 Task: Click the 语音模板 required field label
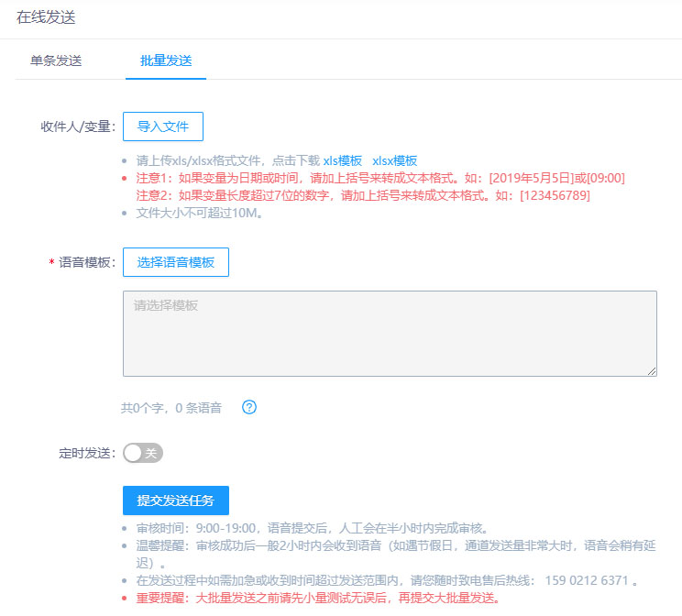87,263
